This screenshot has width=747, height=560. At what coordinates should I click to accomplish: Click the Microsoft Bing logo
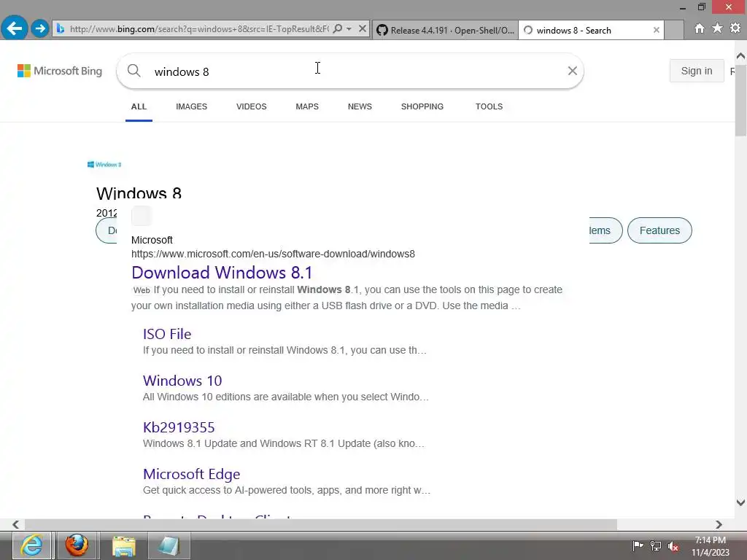point(60,71)
